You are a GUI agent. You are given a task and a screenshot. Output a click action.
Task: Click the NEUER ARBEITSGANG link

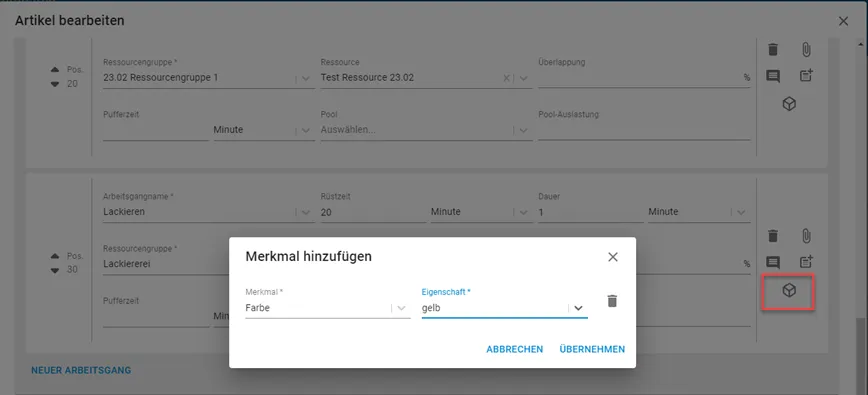(81, 370)
